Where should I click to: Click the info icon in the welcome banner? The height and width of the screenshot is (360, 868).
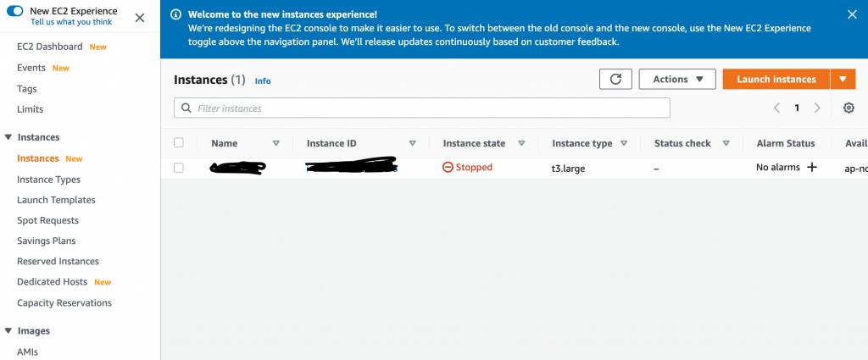click(x=175, y=14)
